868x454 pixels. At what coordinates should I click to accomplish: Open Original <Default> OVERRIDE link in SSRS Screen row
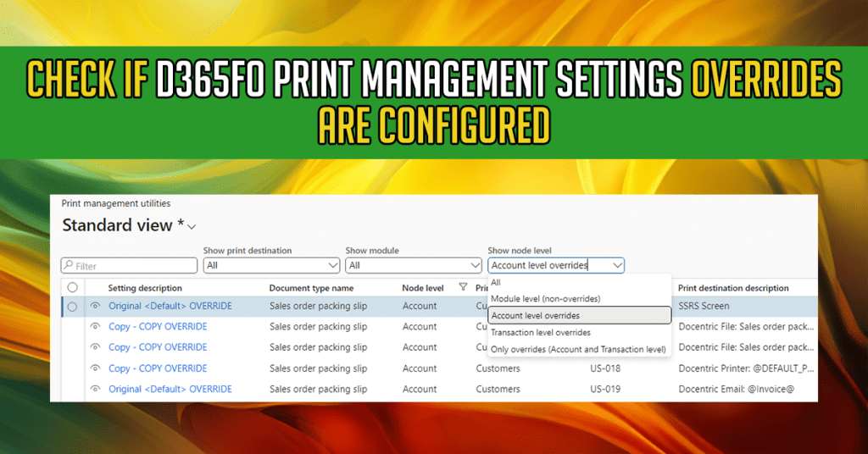click(170, 306)
